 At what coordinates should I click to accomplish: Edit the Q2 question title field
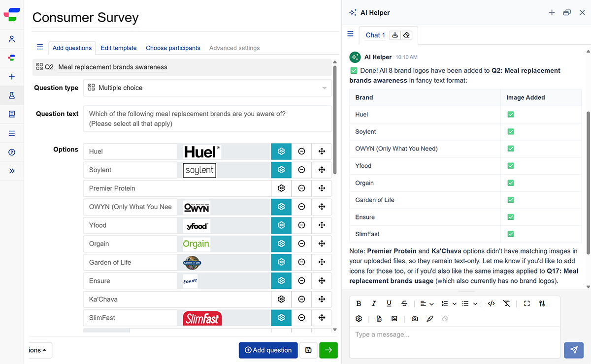[x=113, y=67]
